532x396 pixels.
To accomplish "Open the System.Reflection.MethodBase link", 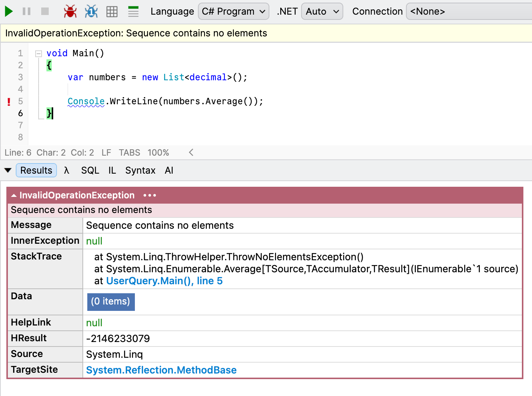I will coord(161,370).
